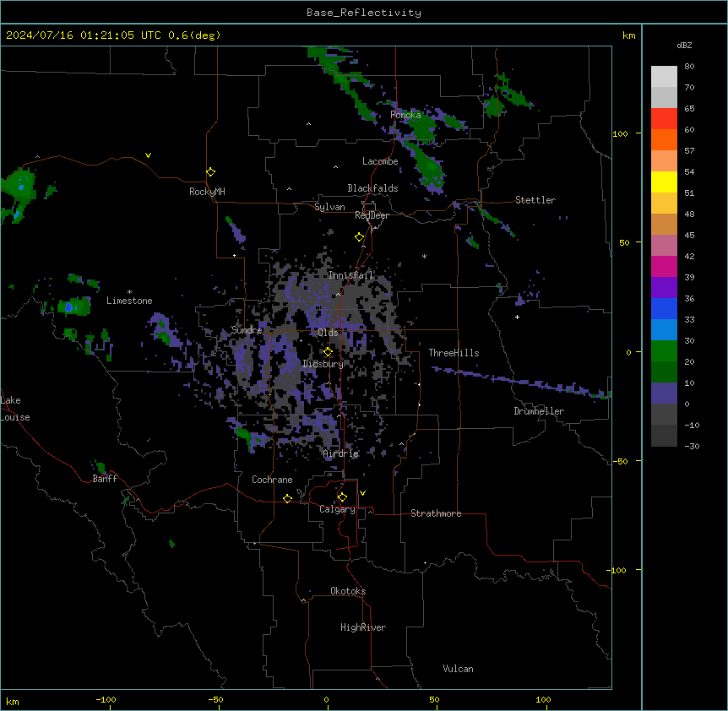Click the Lacombe city label

pos(380,161)
